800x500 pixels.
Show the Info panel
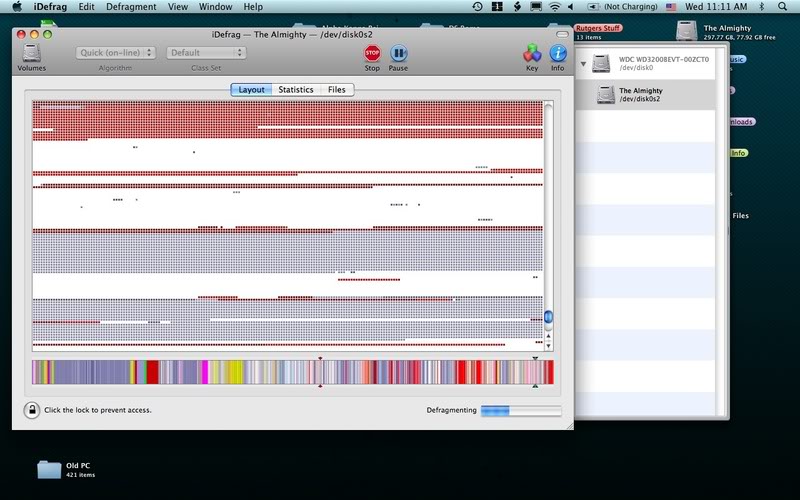[558, 53]
